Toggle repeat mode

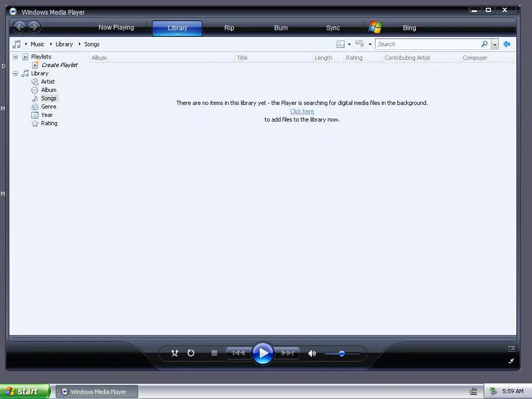point(191,353)
